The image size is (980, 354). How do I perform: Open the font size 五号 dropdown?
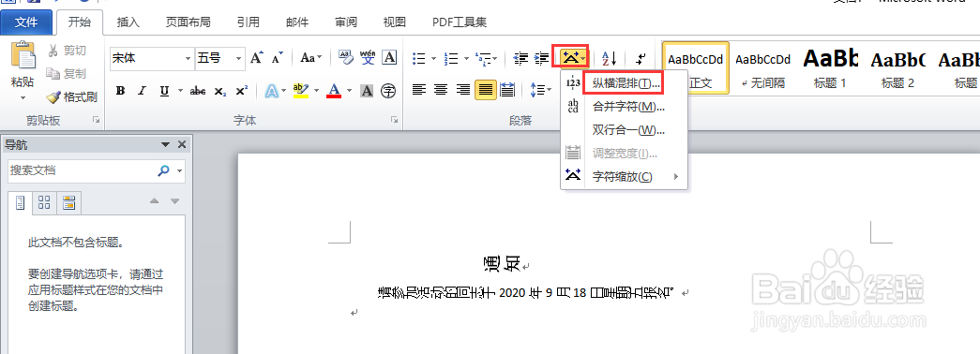239,59
